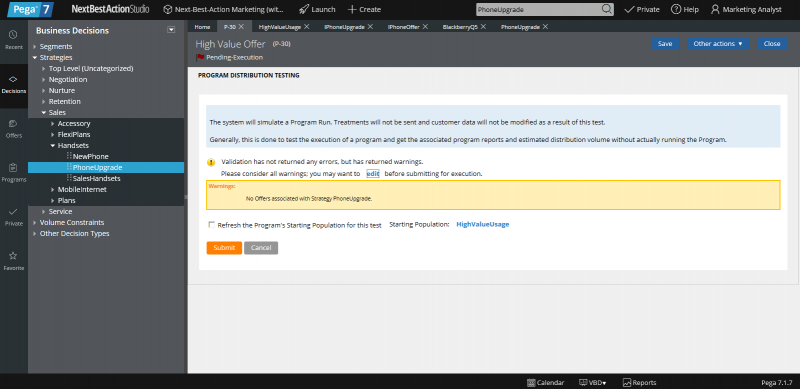Open the Marketing Analyst user menu
Screen dimensions: 800x389
coord(746,9)
